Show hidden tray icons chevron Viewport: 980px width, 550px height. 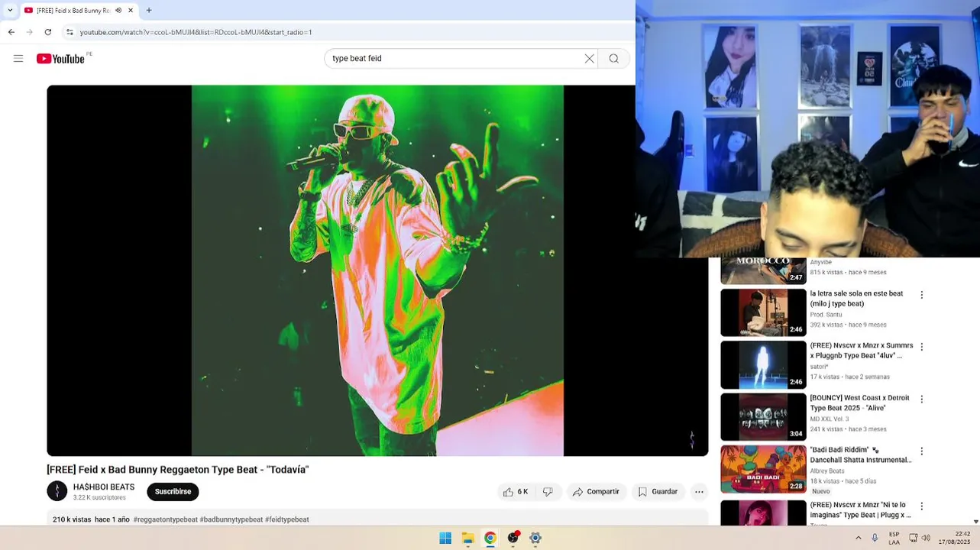(x=858, y=538)
